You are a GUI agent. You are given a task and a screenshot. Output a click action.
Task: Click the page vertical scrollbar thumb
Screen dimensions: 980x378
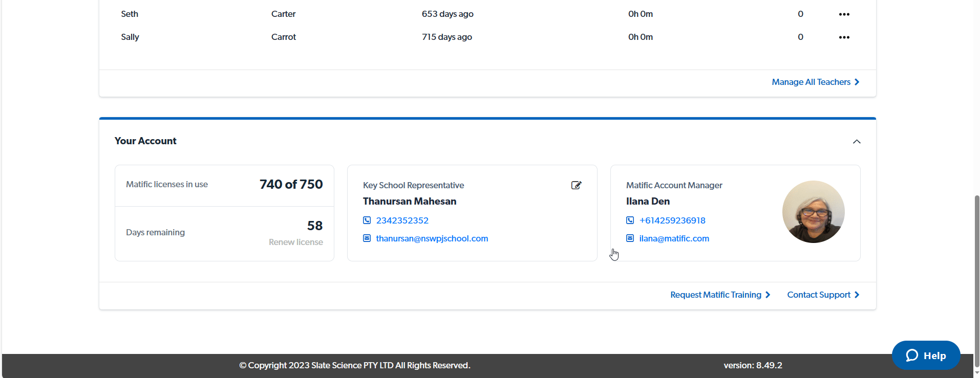[x=976, y=280]
